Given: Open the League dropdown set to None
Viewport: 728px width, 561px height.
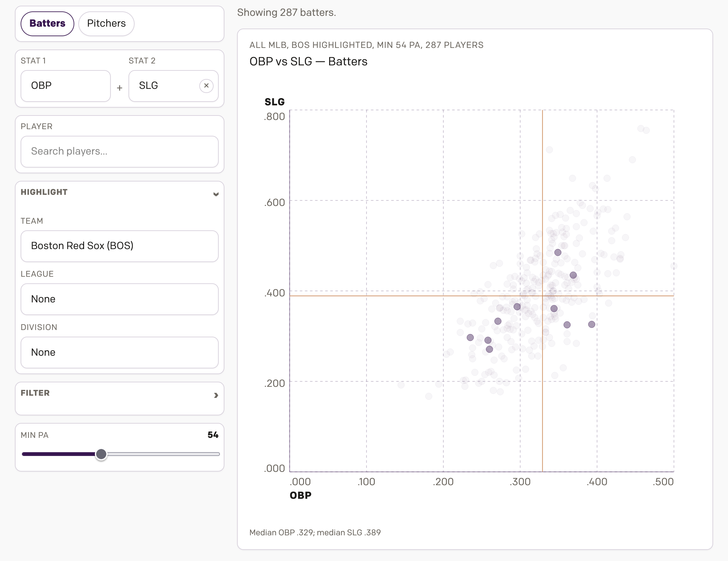Looking at the screenshot, I should click(x=119, y=299).
